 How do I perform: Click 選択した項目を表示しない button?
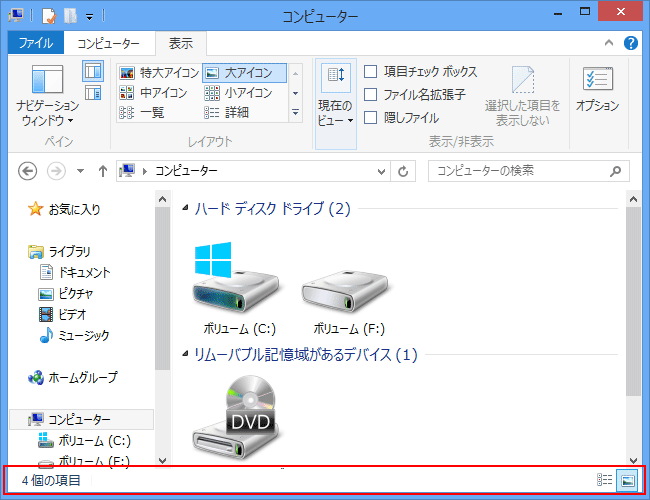point(522,96)
